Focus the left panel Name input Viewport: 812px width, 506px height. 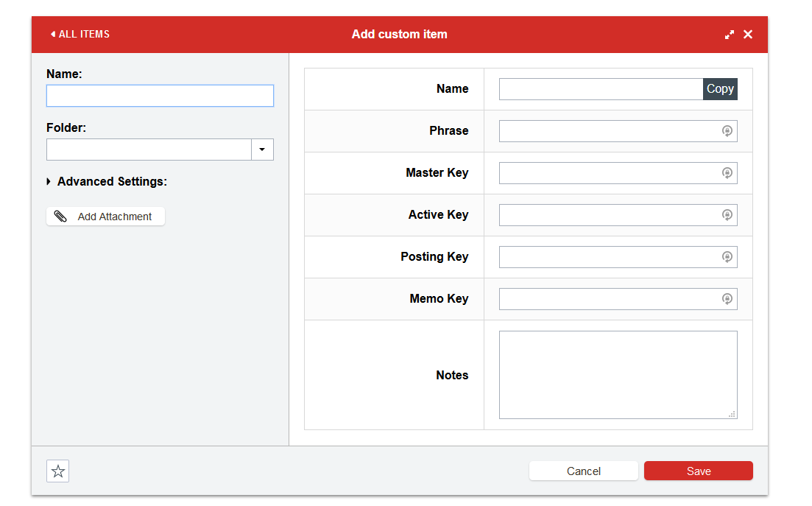(160, 96)
